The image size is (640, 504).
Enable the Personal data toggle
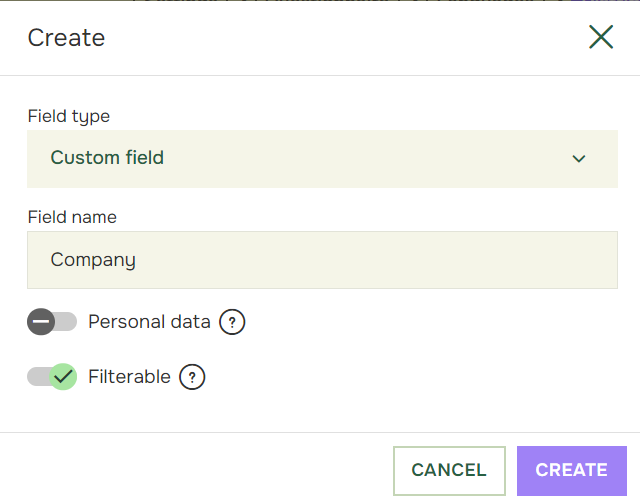point(52,322)
